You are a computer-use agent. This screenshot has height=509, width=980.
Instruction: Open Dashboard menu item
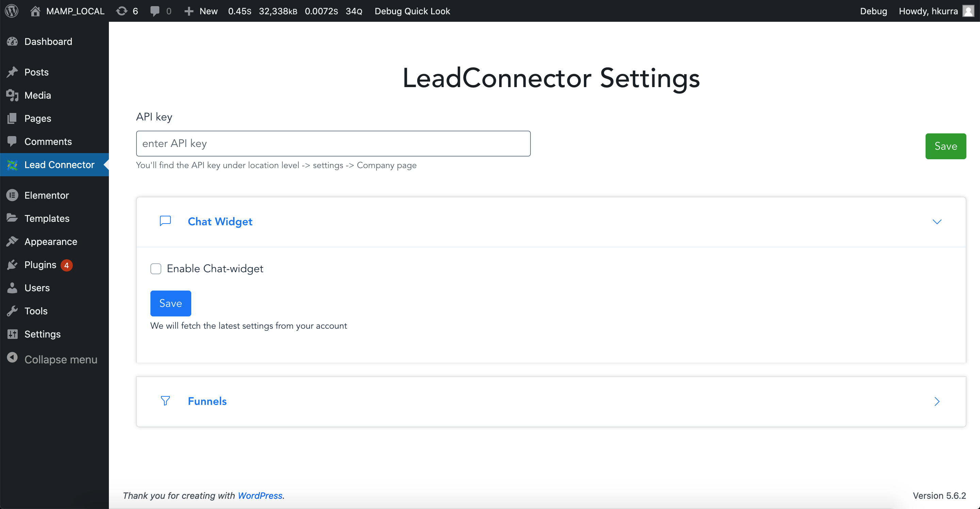pyautogui.click(x=54, y=42)
